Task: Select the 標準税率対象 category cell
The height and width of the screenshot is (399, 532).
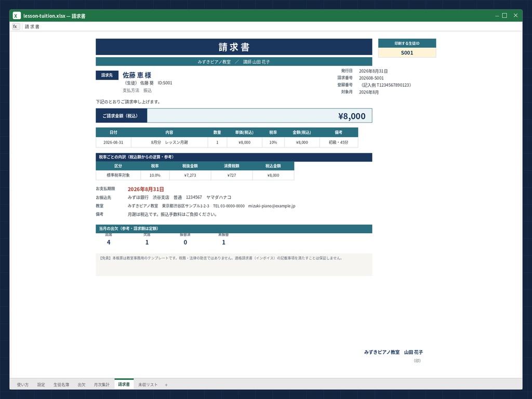Action: coord(118,175)
